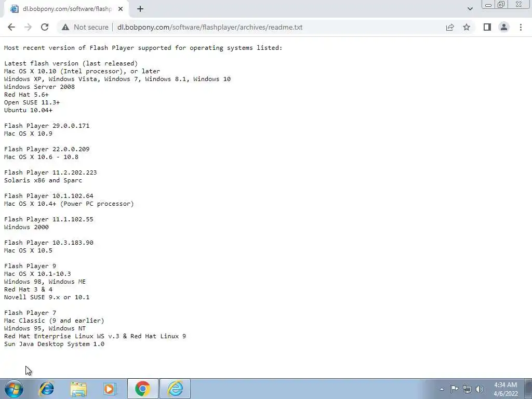Click the 'Mac OS X 10.5' line
Viewport: 532px width, 399px height.
(x=28, y=250)
